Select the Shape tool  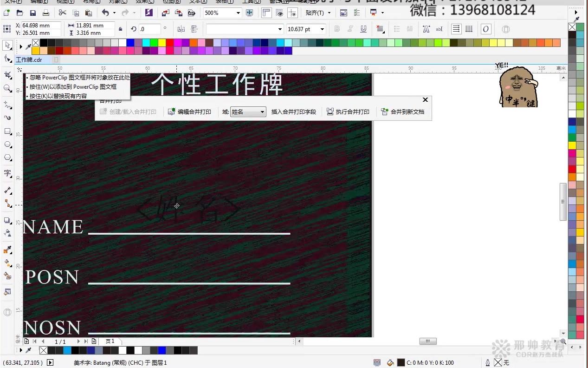(7, 59)
